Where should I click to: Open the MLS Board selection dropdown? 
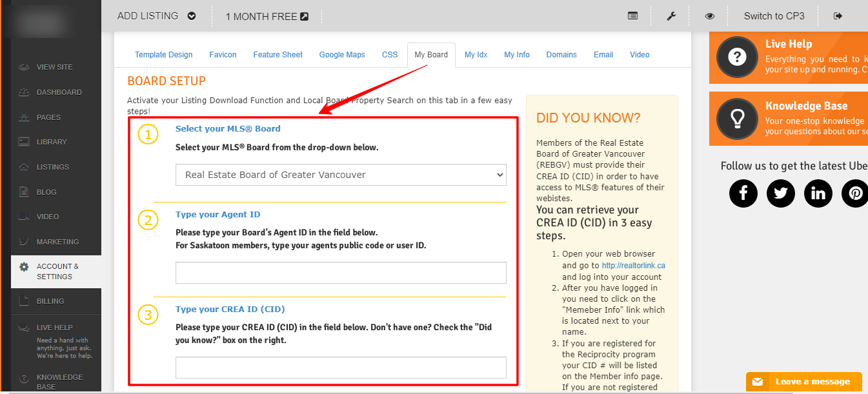341,175
